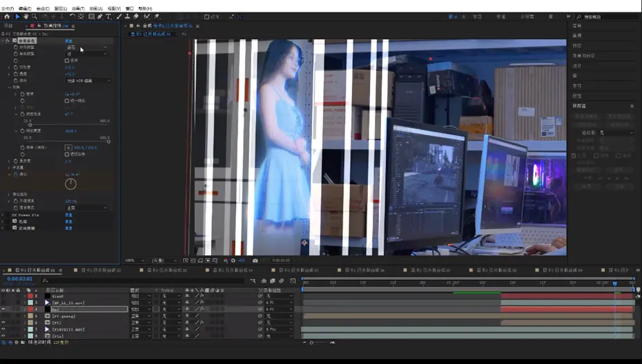Select the Pan Behind anchor point tool
The image size is (642, 364).
click(x=81, y=17)
